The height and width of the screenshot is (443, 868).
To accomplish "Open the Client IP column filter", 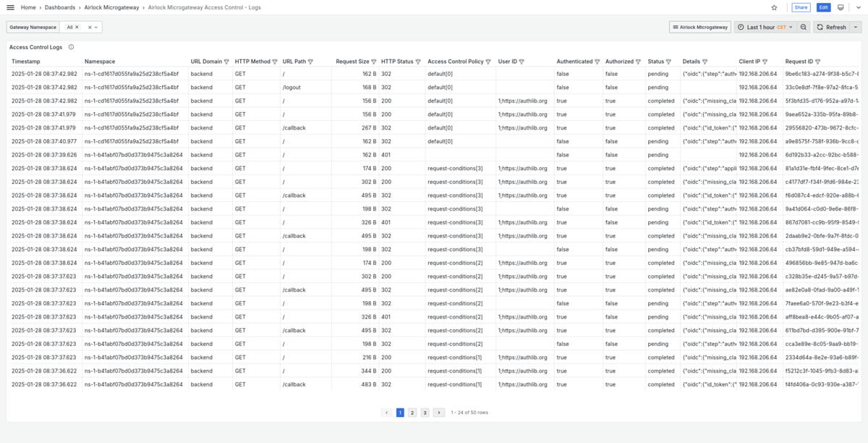I will pos(765,62).
